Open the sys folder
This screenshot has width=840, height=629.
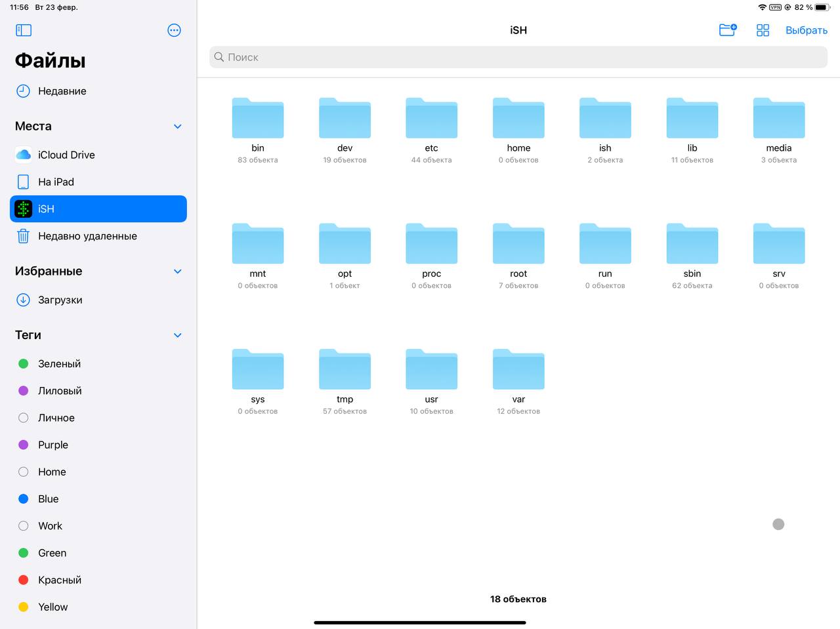[x=258, y=369]
